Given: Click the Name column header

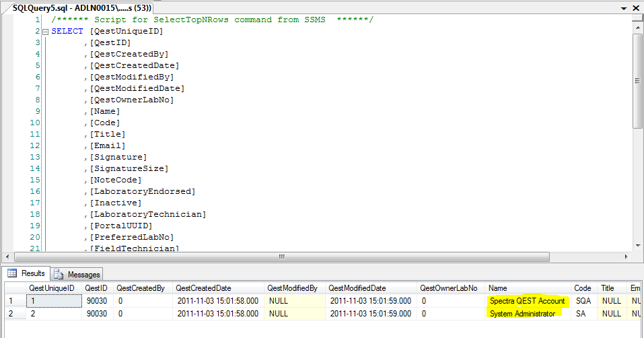Looking at the screenshot, I should pos(498,288).
